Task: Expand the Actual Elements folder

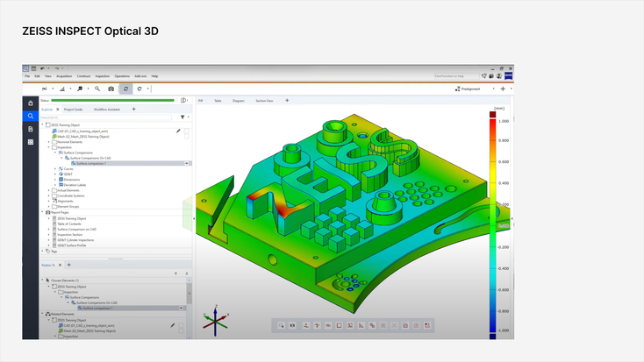Action: coord(49,190)
